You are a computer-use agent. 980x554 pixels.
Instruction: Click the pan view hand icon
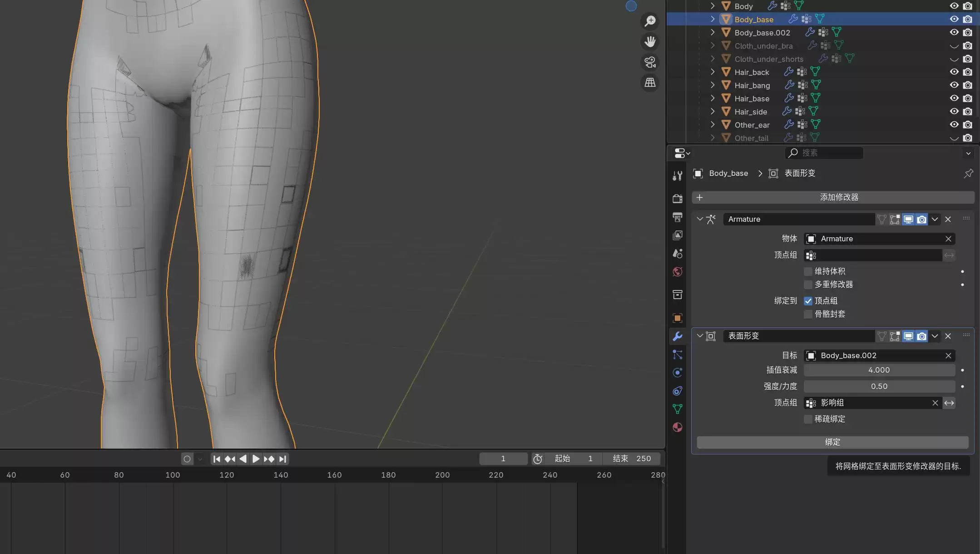650,42
